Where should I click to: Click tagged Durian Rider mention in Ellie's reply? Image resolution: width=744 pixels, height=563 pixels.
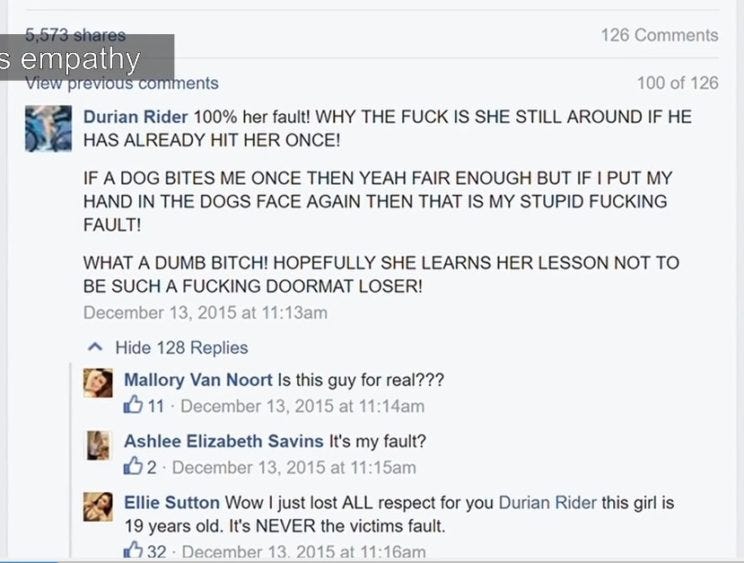[x=548, y=502]
